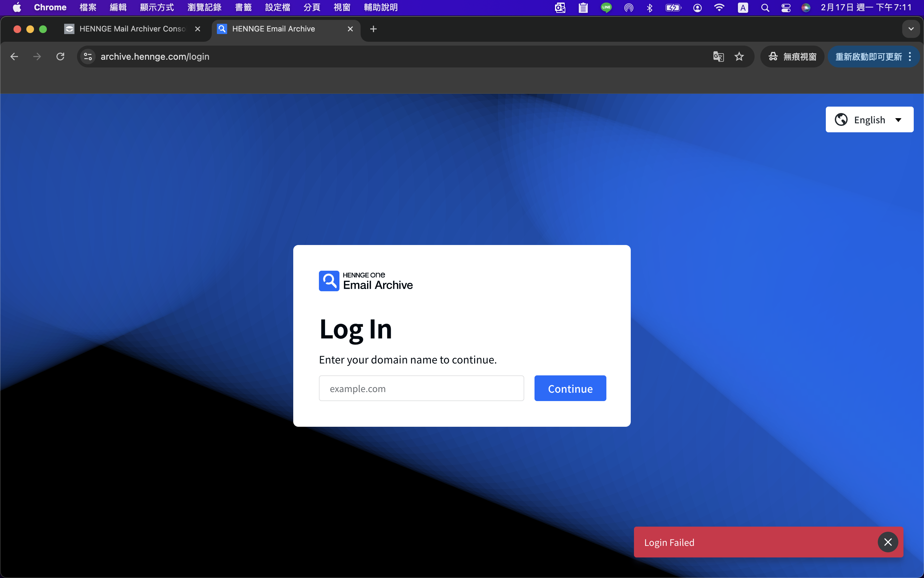
Task: Click the Outlook icon in menu bar
Action: click(x=560, y=8)
